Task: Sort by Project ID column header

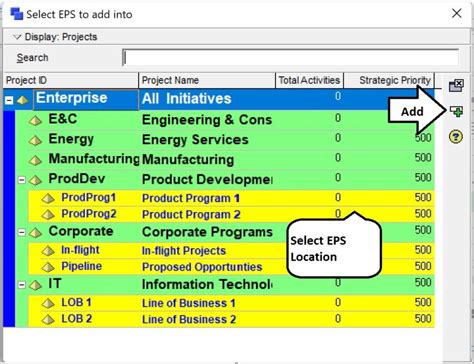Action: coord(71,80)
